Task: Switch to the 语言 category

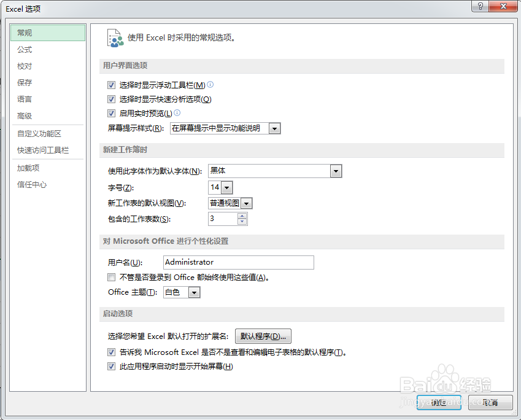Action: click(x=48, y=99)
